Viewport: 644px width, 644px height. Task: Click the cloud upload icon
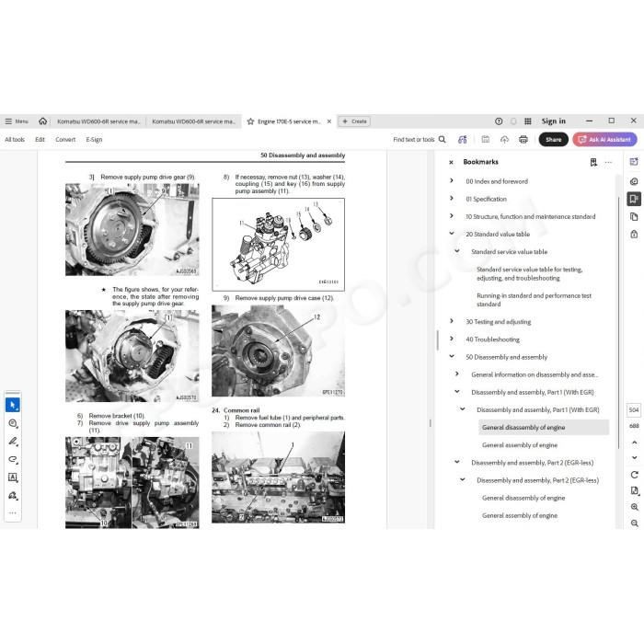tap(504, 140)
